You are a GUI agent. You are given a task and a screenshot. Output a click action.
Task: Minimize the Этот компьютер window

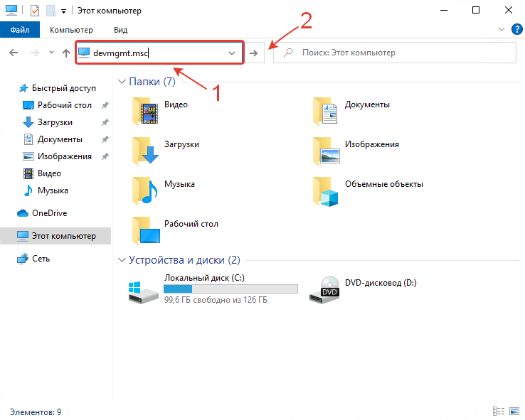(444, 11)
